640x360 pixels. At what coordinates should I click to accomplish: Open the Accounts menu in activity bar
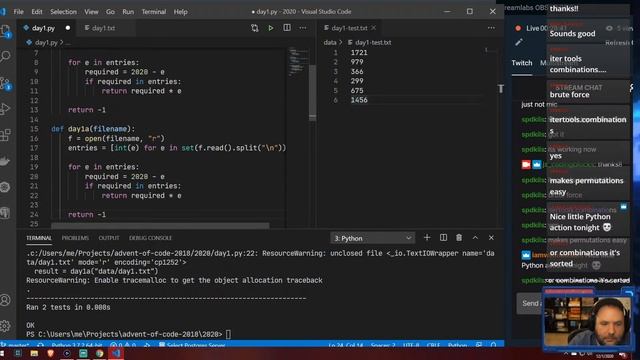(6, 300)
